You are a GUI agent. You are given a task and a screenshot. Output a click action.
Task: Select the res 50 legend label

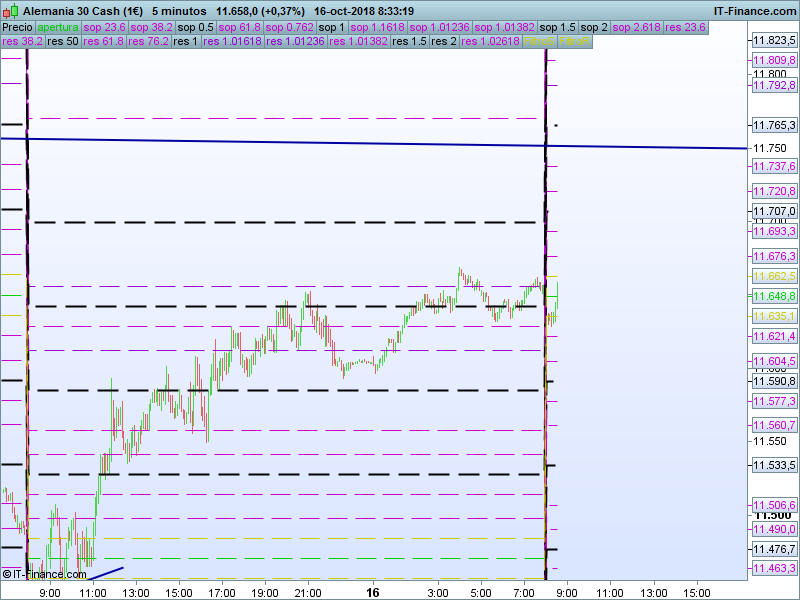coord(63,41)
